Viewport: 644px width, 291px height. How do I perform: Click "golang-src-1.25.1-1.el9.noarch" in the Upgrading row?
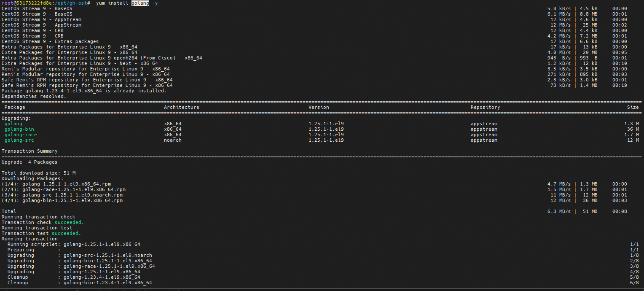(x=108, y=255)
